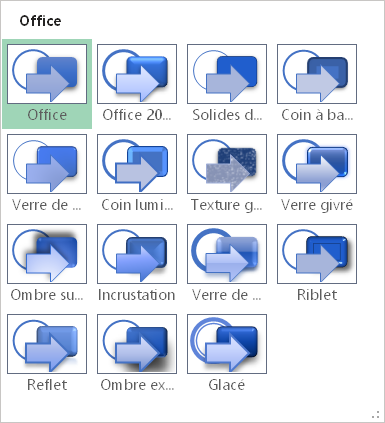Apply the Ombre su... effect preset
The image size is (385, 423).
[x=47, y=254]
